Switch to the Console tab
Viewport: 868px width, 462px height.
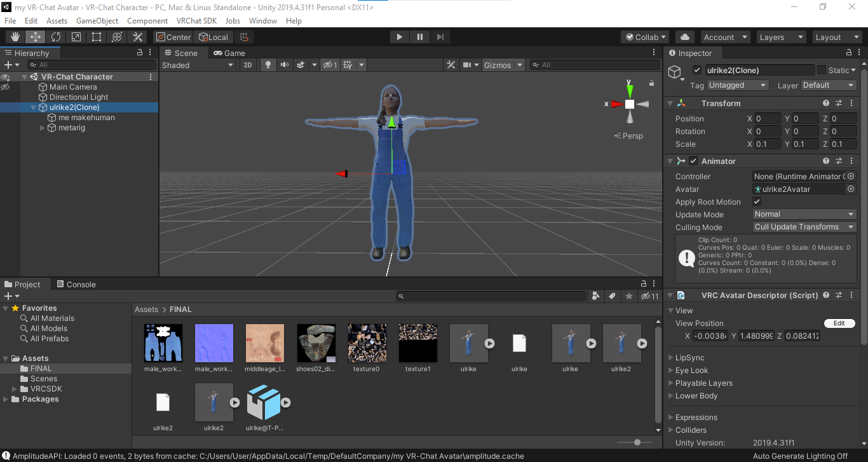tap(76, 284)
